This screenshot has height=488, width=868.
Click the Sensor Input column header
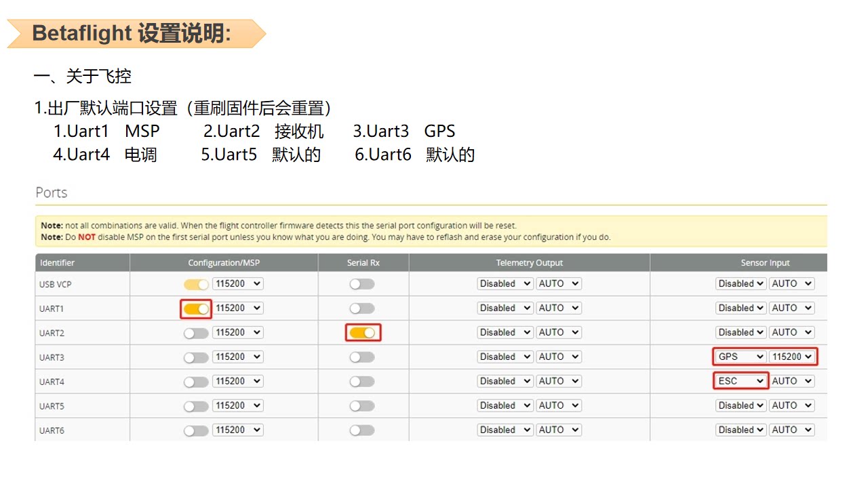coord(739,263)
